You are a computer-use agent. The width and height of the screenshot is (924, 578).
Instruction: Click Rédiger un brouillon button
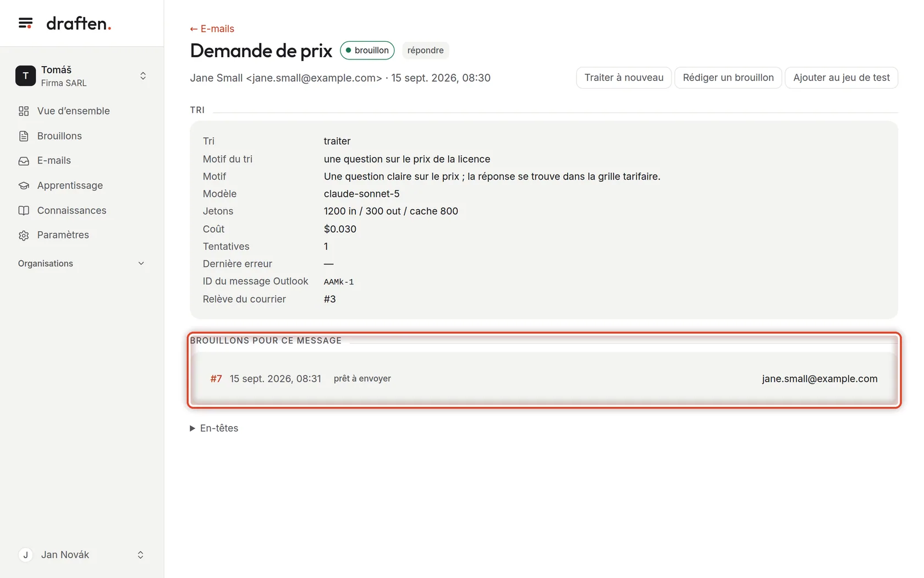pyautogui.click(x=728, y=78)
